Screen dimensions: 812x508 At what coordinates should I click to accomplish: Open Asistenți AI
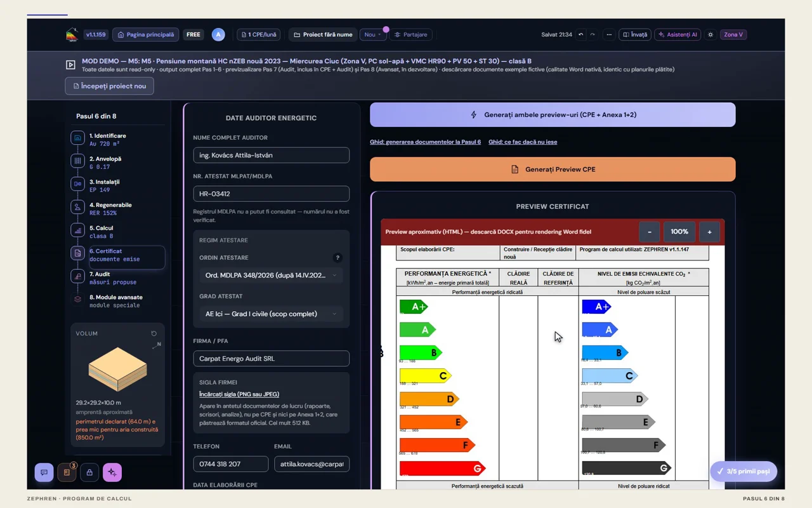tap(678, 35)
